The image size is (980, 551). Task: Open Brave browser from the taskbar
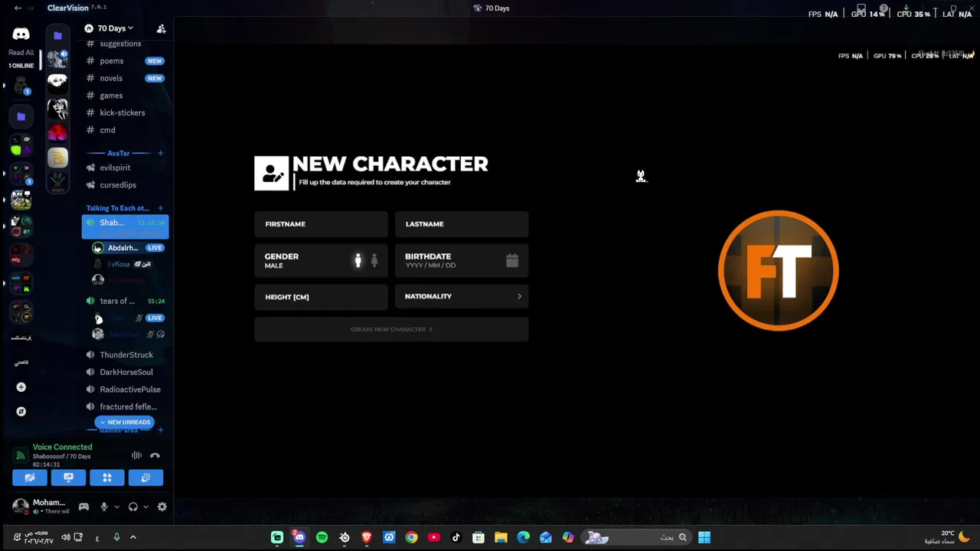367,537
